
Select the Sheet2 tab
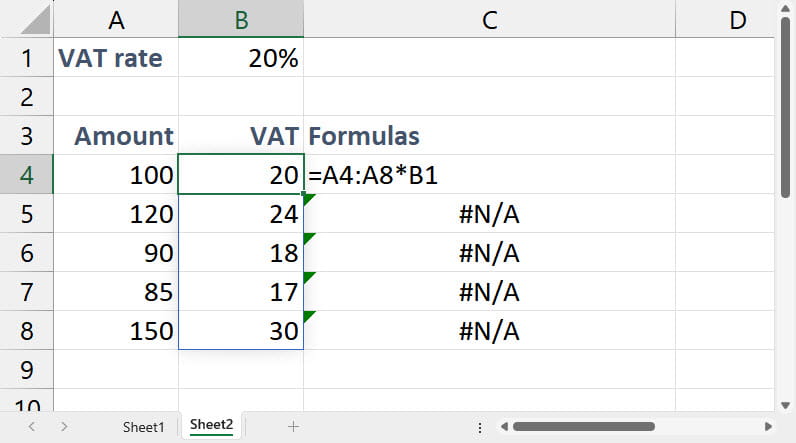[x=211, y=426]
